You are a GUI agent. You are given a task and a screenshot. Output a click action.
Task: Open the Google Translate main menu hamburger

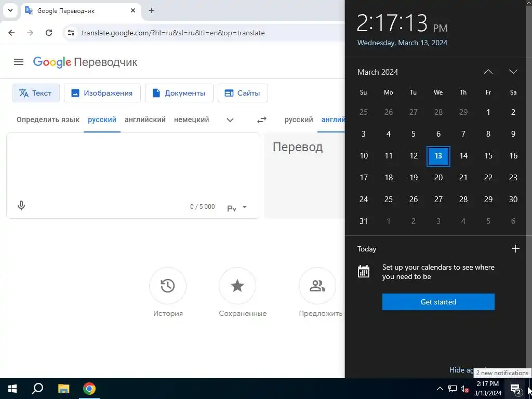19,62
